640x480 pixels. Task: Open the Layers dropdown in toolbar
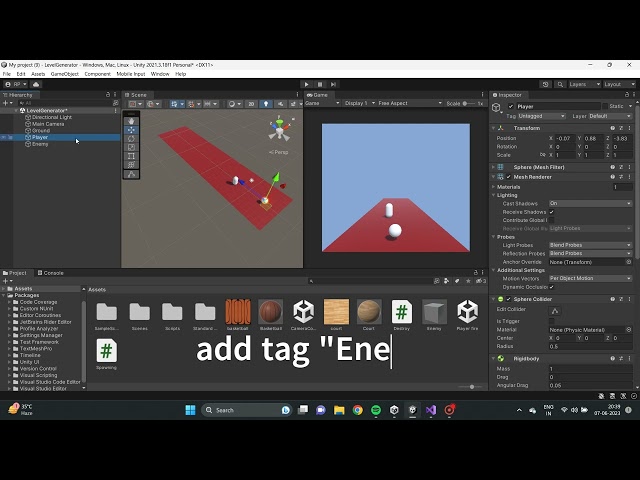[584, 84]
